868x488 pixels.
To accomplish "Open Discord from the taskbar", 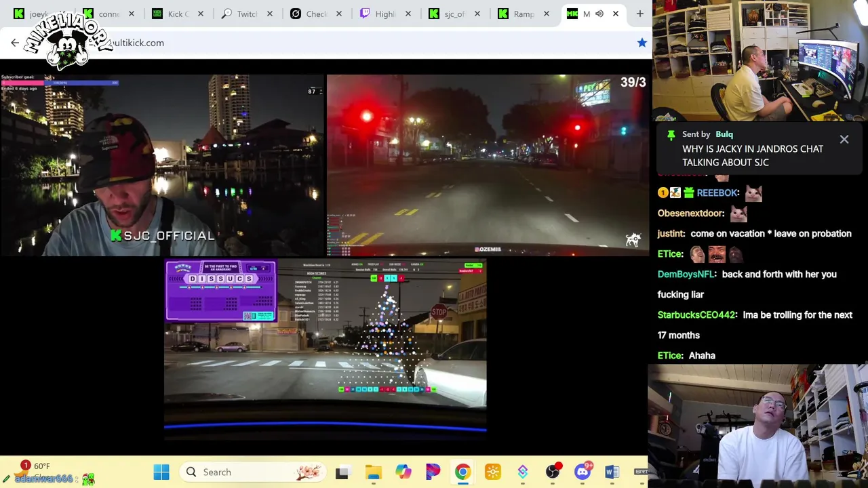I will tap(583, 472).
